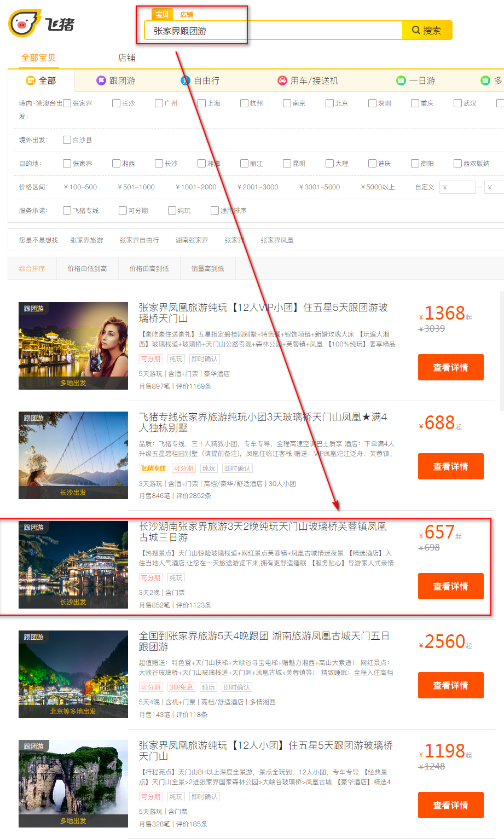Click the search box containing 张家界跟团游
504x839 pixels.
274,31
